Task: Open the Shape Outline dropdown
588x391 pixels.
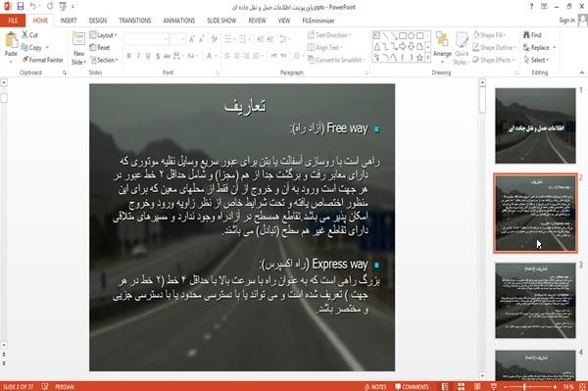Action: tap(494, 48)
